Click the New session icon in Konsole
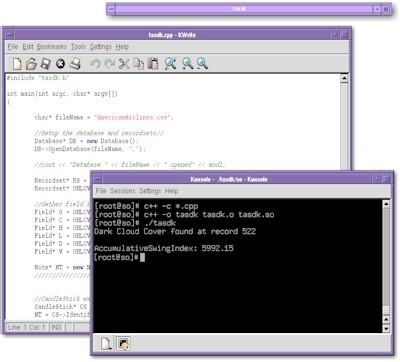 point(106,343)
